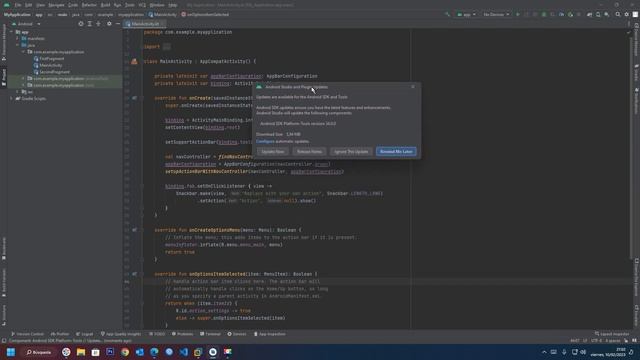Open the No Devices selector dropdown
640x360 pixels.
click(x=496, y=14)
